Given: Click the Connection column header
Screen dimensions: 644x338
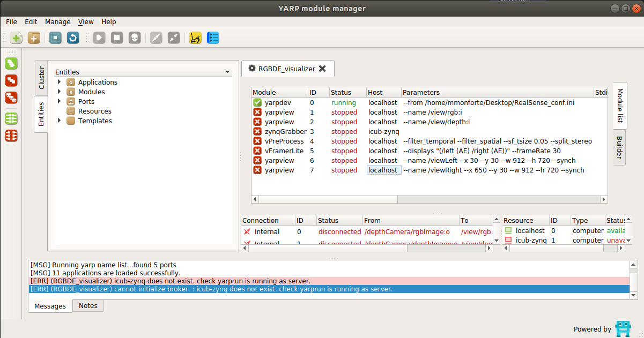Looking at the screenshot, I should 268,221.
